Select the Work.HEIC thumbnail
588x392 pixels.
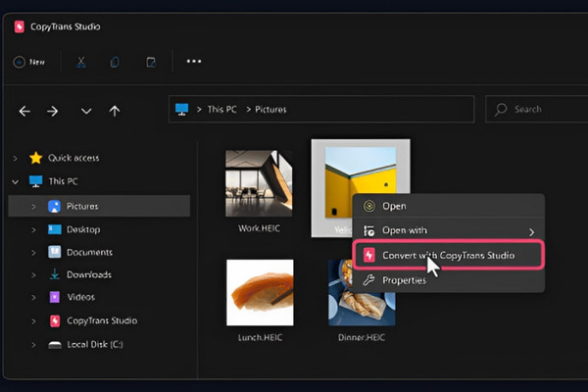[259, 183]
